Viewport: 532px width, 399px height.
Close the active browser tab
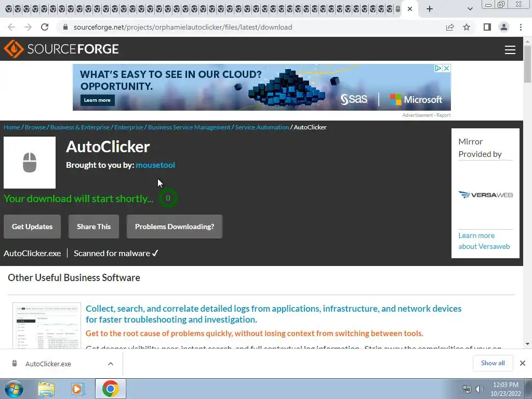pos(410,9)
